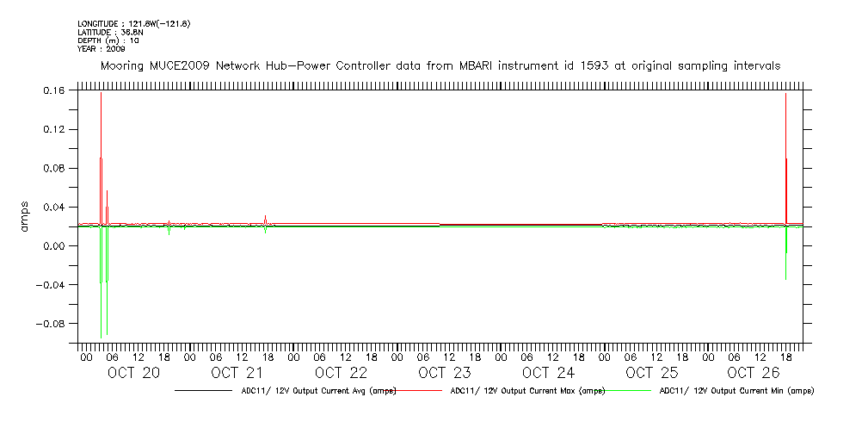The width and height of the screenshot is (868, 434).
Task: Click the OCT 23 date label
Action: [445, 373]
